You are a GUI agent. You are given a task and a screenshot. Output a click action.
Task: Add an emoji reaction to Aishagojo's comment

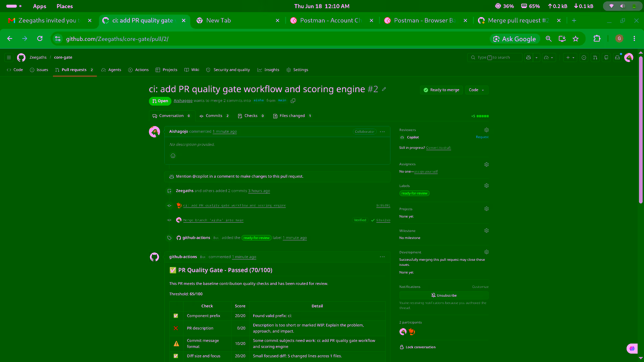tap(173, 156)
